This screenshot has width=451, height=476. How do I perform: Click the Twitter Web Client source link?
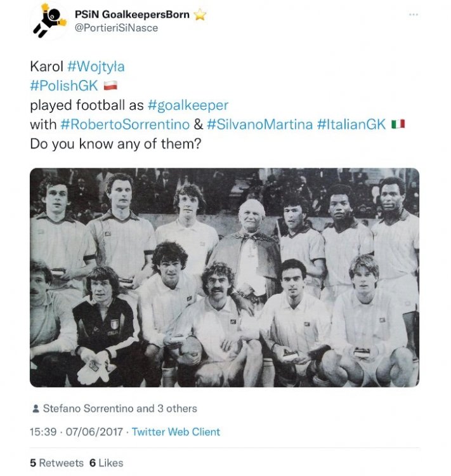(x=176, y=432)
